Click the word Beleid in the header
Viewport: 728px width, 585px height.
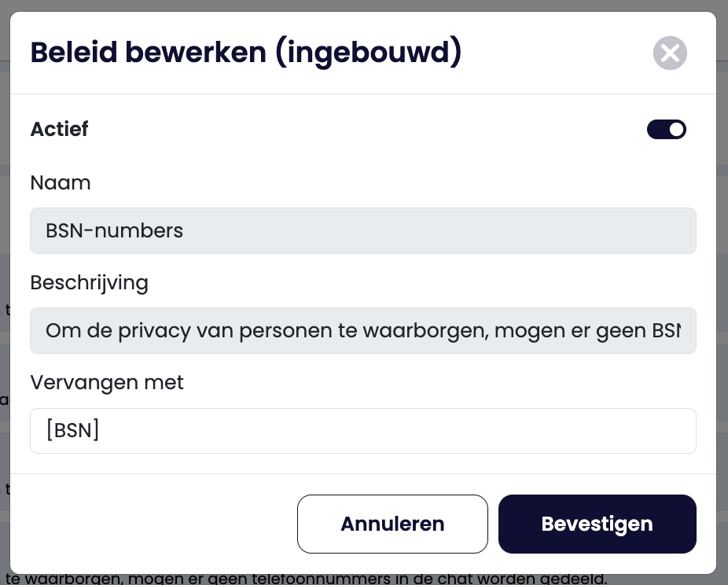click(73, 53)
